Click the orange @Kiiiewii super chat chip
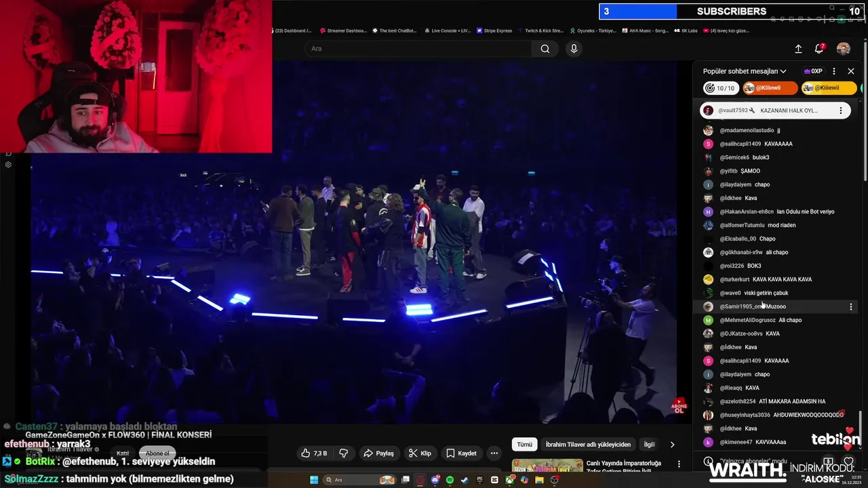 point(770,88)
